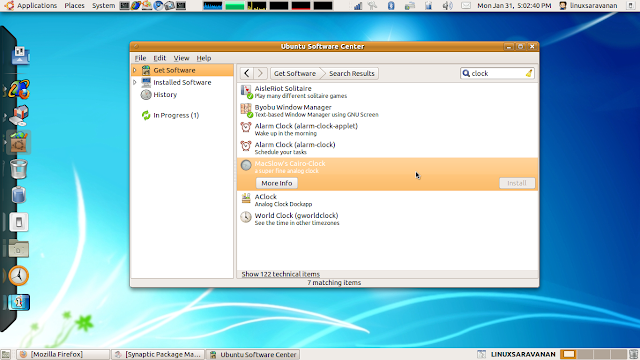Click the Search Results breadcrumb button

point(352,73)
